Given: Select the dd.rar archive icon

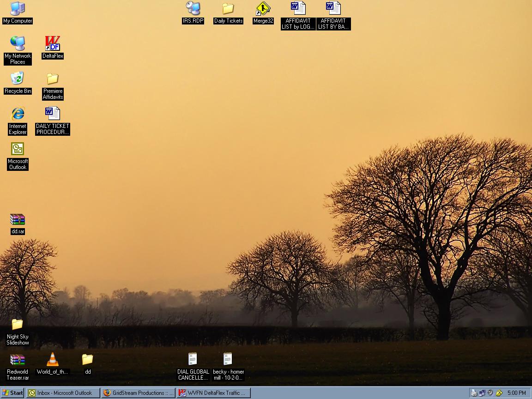Looking at the screenshot, I should 18,219.
